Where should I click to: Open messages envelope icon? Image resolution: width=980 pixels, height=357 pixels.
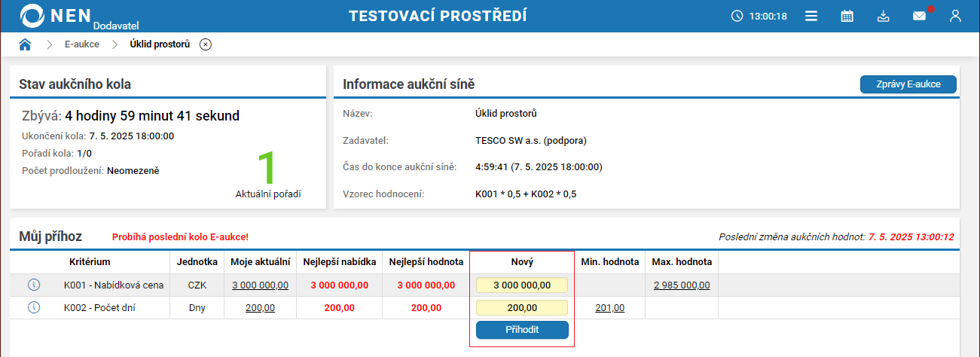(919, 16)
